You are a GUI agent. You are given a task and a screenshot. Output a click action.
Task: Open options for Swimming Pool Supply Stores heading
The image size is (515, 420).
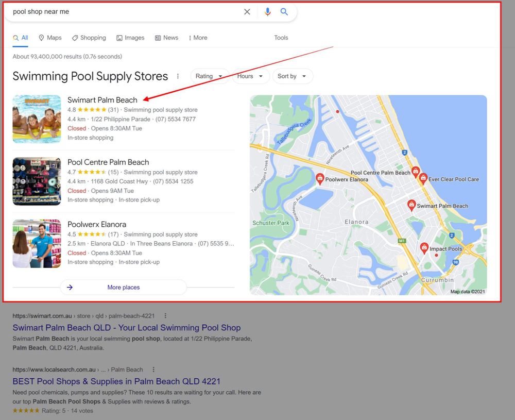tap(178, 76)
